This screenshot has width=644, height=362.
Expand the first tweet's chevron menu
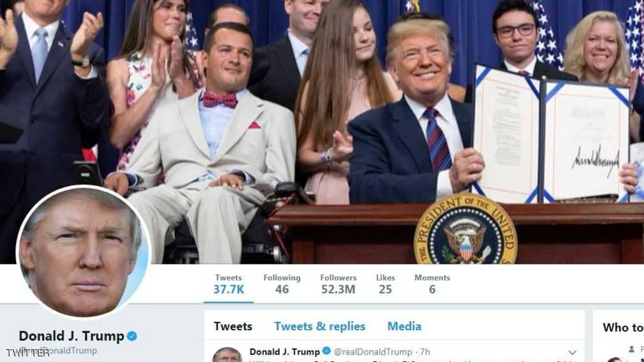coord(572,352)
